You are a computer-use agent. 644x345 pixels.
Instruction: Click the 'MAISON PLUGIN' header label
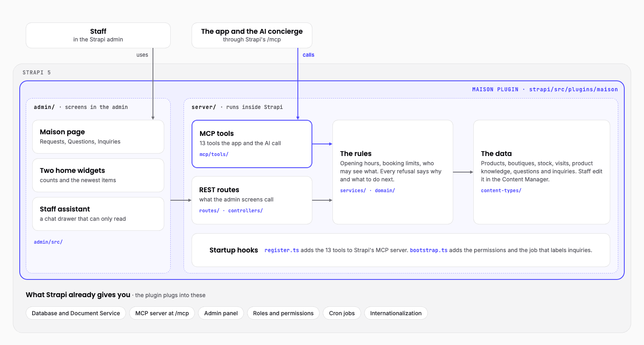(x=495, y=90)
